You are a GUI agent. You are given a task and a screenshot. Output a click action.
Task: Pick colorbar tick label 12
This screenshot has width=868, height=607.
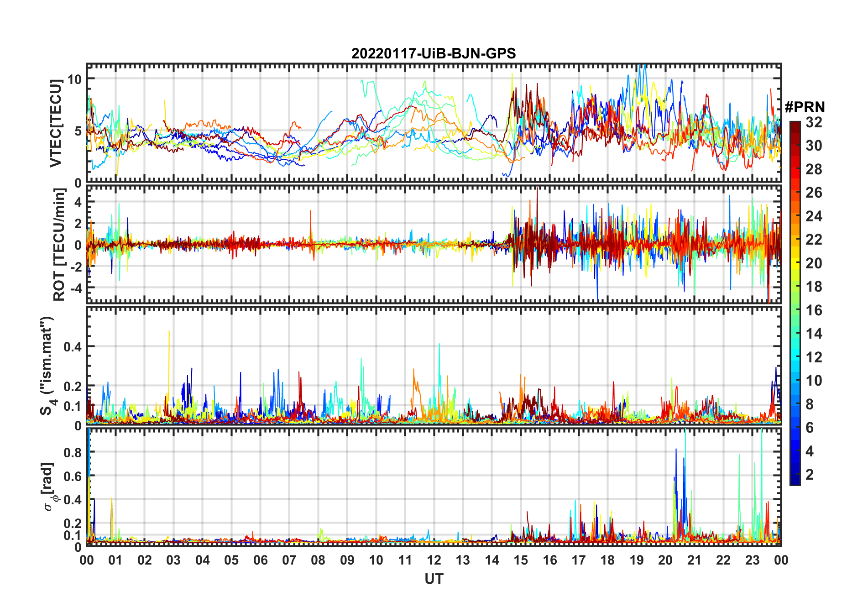click(814, 357)
